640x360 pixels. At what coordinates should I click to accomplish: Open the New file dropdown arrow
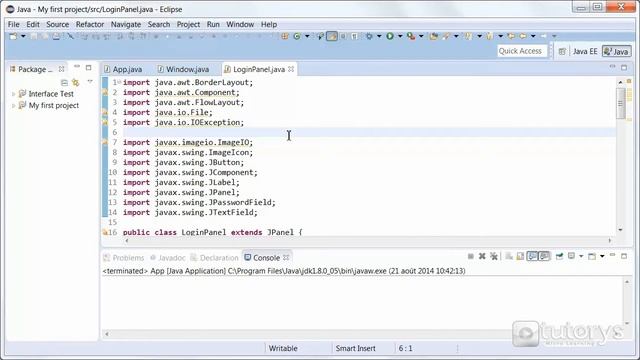(x=23, y=37)
